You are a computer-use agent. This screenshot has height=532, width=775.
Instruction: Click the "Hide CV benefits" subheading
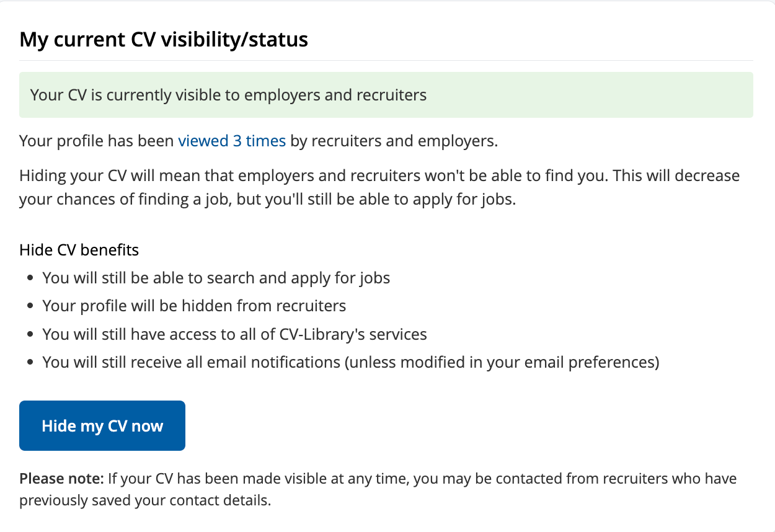tap(79, 250)
